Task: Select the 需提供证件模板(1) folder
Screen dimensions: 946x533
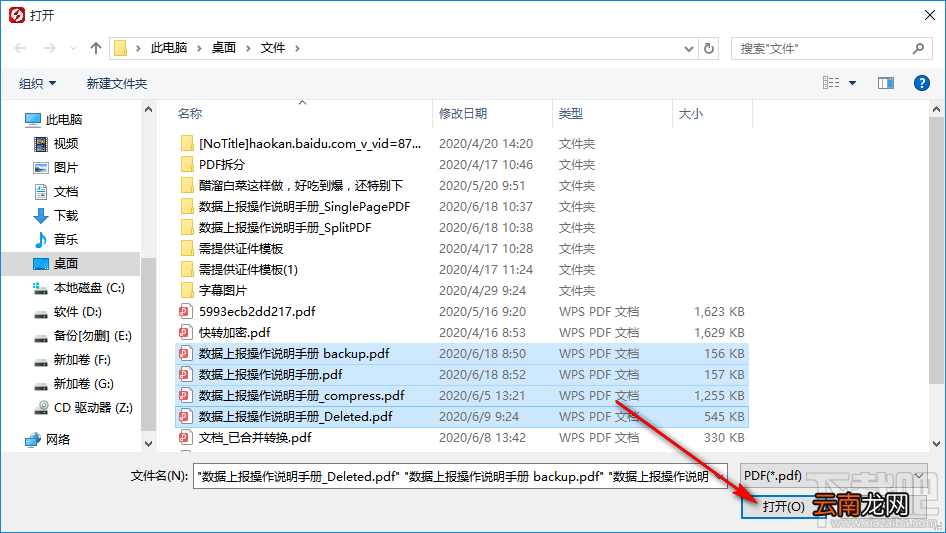Action: point(462,270)
